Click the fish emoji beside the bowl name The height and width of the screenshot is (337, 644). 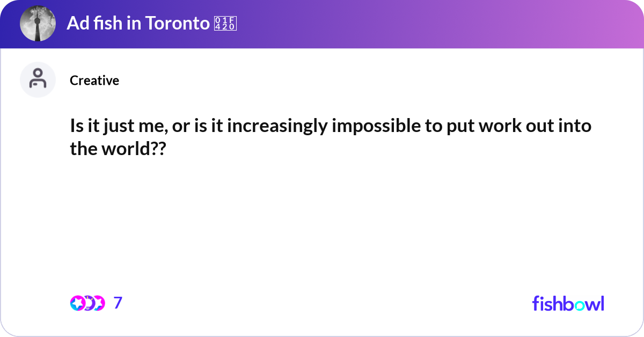click(x=225, y=24)
